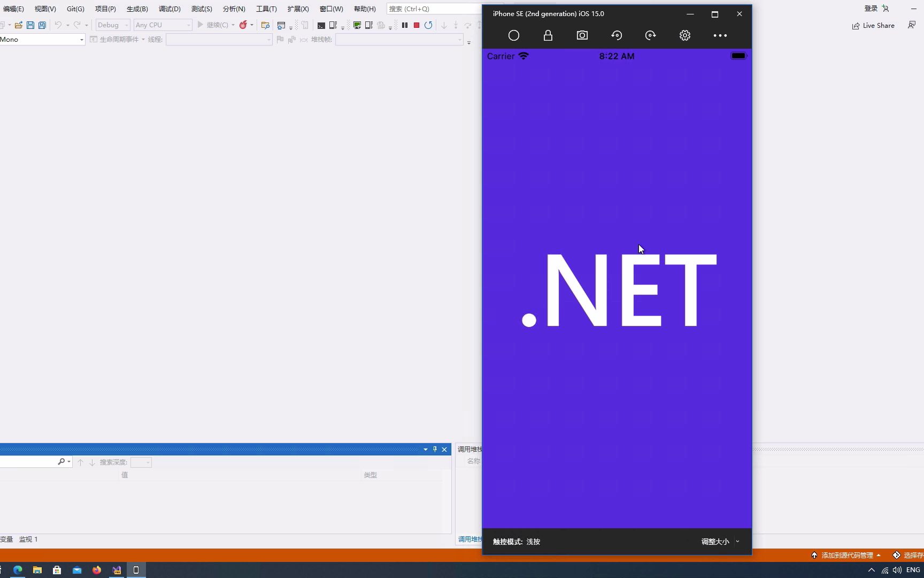The image size is (924, 578).
Task: Restart the debugging session
Action: tap(428, 25)
